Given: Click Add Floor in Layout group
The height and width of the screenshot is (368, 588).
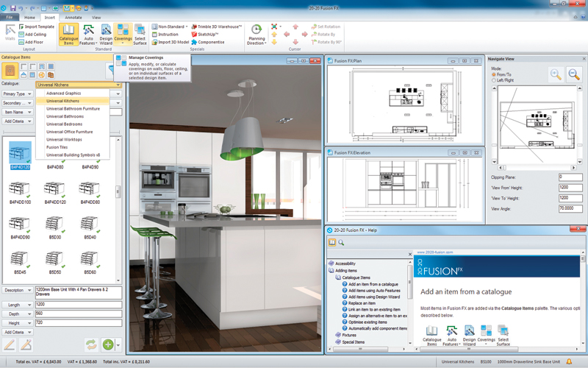Looking at the screenshot, I should point(31,42).
